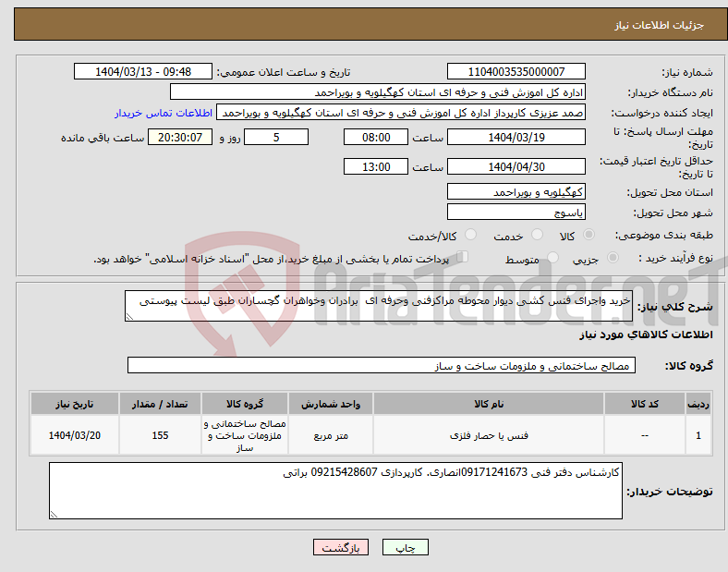728x572 pixels.
Task: Select the کالا/خدمت radio button
Action: pos(471,235)
